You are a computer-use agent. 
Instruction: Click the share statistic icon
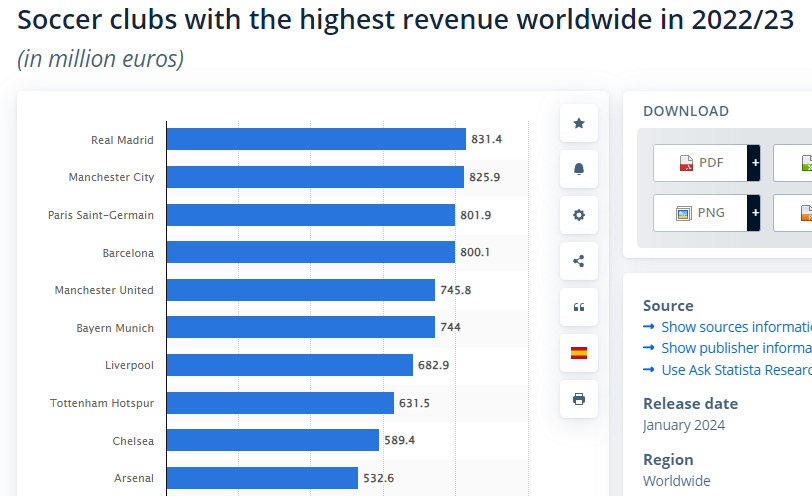tap(579, 261)
